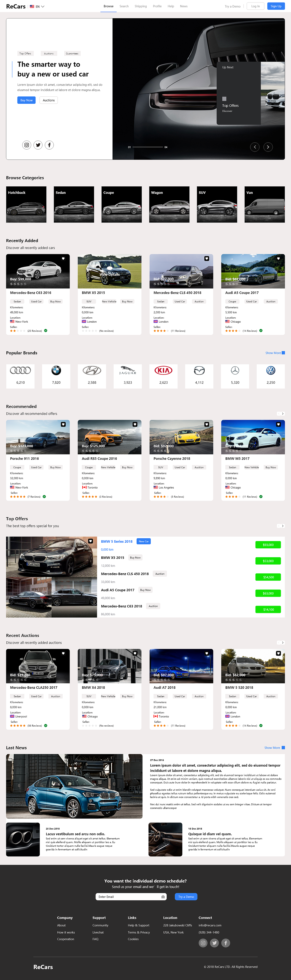Click the hero Buy Now button
Viewport: 291px width, 980px height.
point(27,100)
